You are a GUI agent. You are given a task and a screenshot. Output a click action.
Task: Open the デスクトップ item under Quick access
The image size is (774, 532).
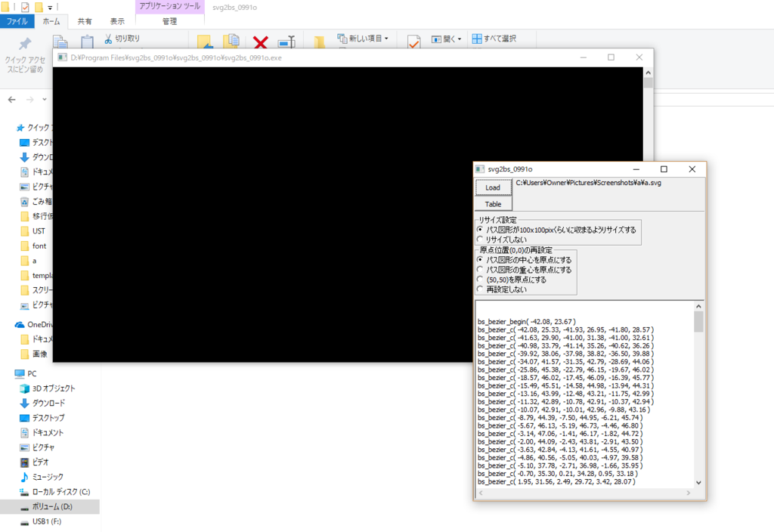coord(36,142)
